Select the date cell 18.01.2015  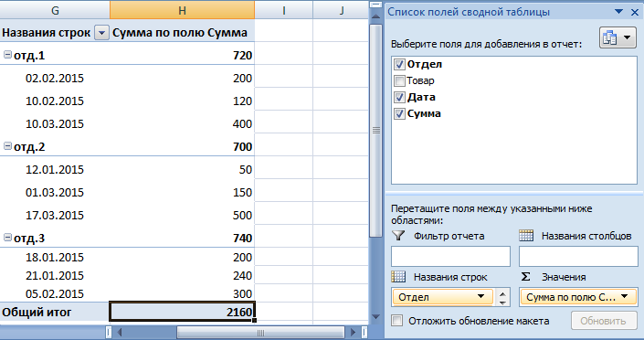[55, 257]
